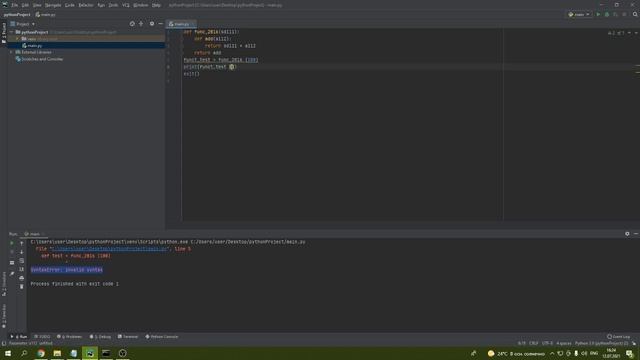Click the inspection warnings indicator in editor
This screenshot has height=360, width=640.
(616, 33)
